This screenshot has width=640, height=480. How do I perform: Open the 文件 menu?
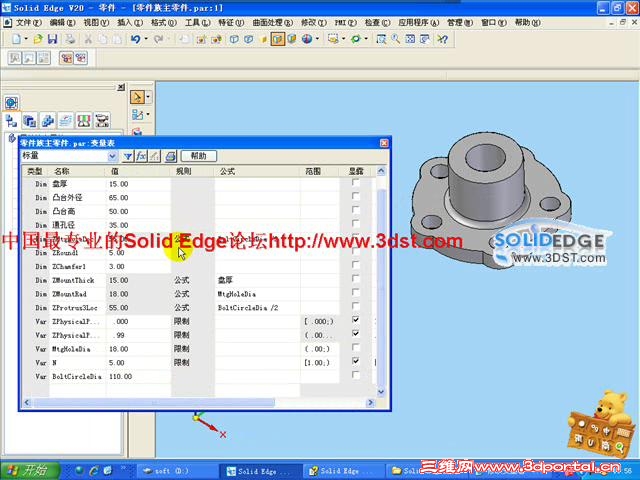(29, 23)
